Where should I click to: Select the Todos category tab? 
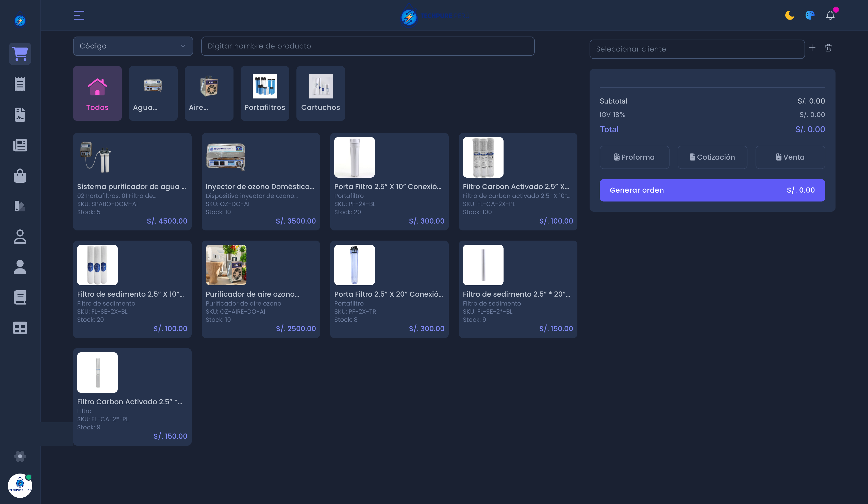tap(97, 93)
